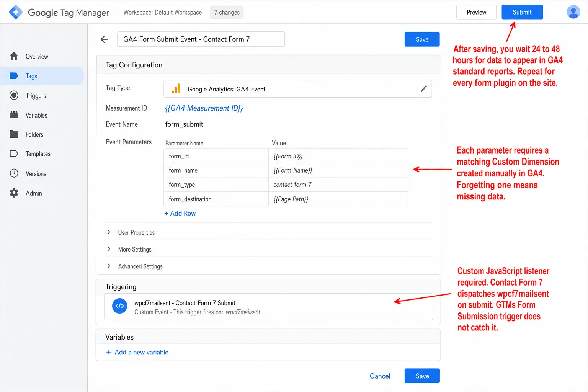588x392 pixels.
Task: Click the {{GA4 Measurement ID}} variable
Action: coord(204,108)
